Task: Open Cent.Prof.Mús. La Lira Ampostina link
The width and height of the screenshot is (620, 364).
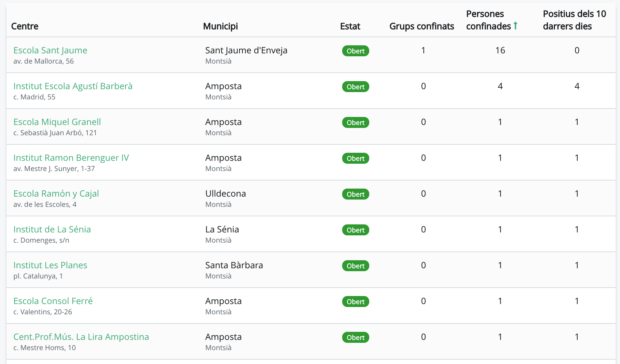Action: click(81, 337)
